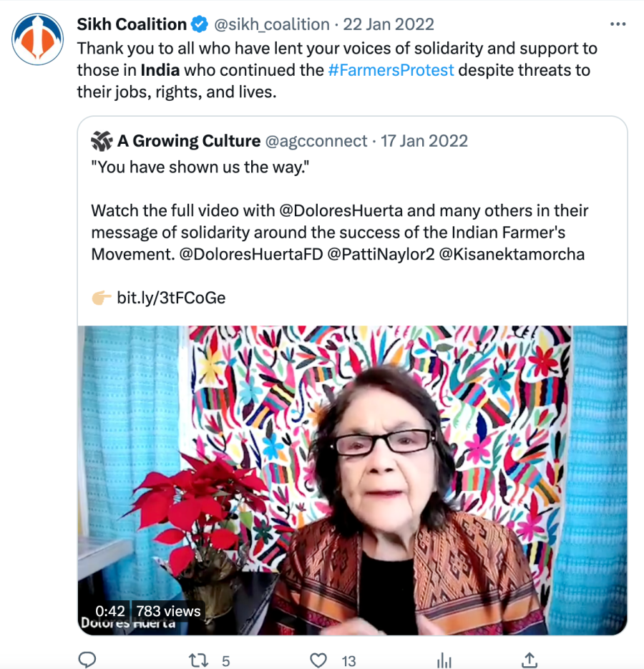Click the 17 Jan 2022 quoted timestamp
Viewport: 644px width, 669px height.
(424, 141)
